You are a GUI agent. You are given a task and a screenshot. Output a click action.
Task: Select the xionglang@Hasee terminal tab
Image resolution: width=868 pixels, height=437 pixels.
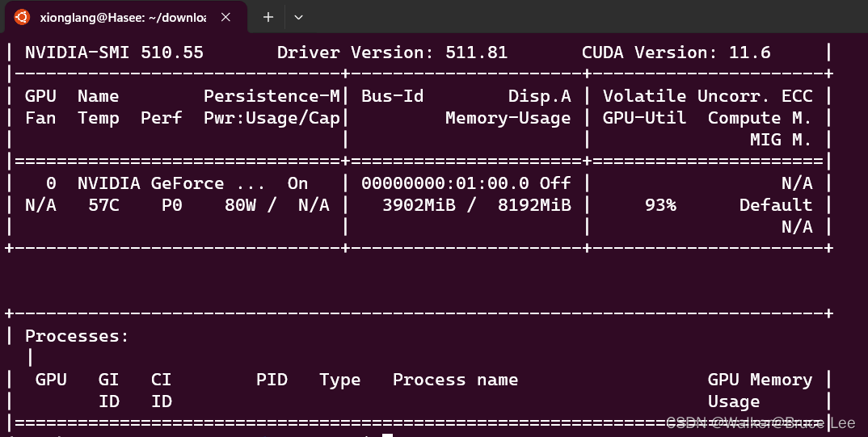coord(125,17)
